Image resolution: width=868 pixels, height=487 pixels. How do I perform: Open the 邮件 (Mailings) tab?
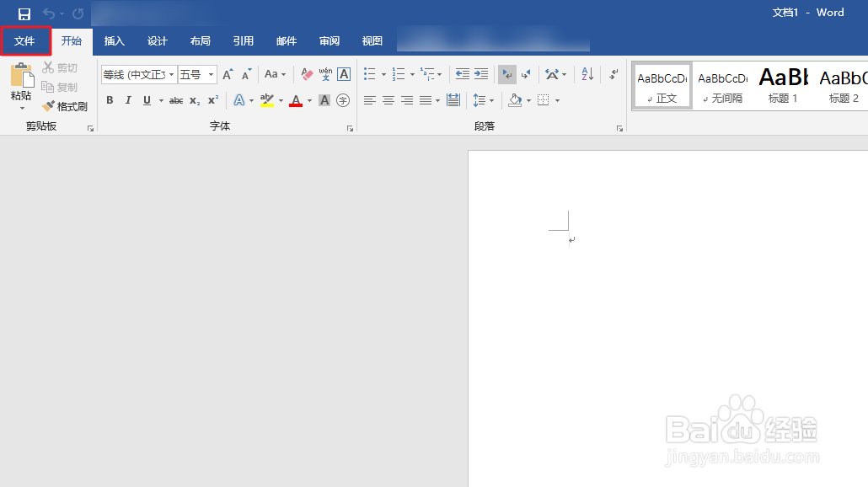click(x=287, y=41)
